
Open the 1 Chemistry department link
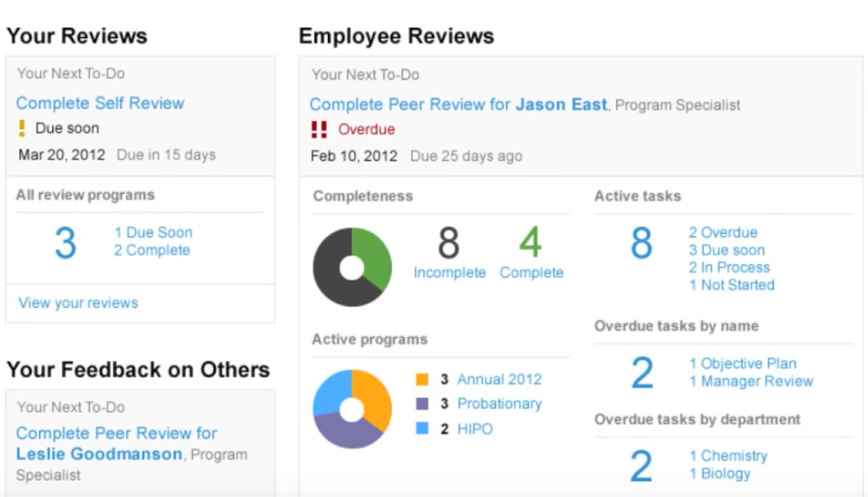click(728, 456)
